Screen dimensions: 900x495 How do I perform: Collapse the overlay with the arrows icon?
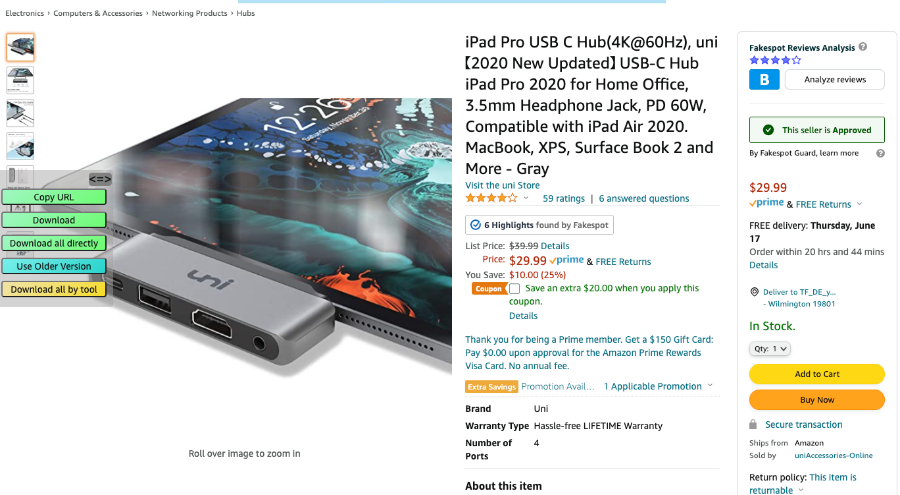point(100,179)
